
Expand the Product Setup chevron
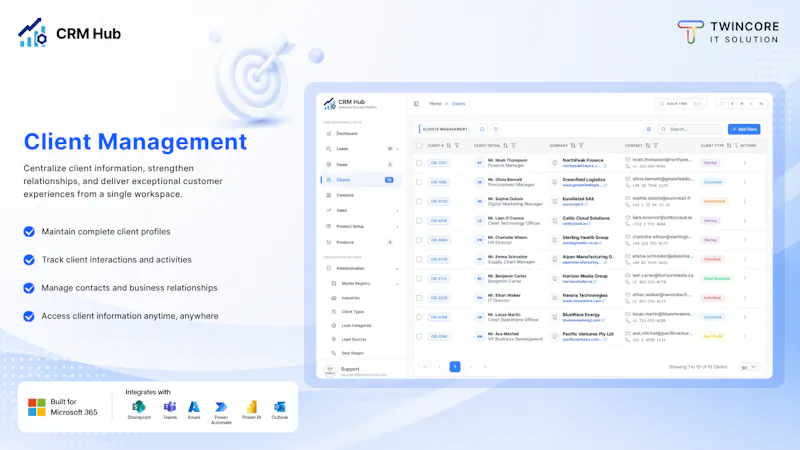[397, 227]
